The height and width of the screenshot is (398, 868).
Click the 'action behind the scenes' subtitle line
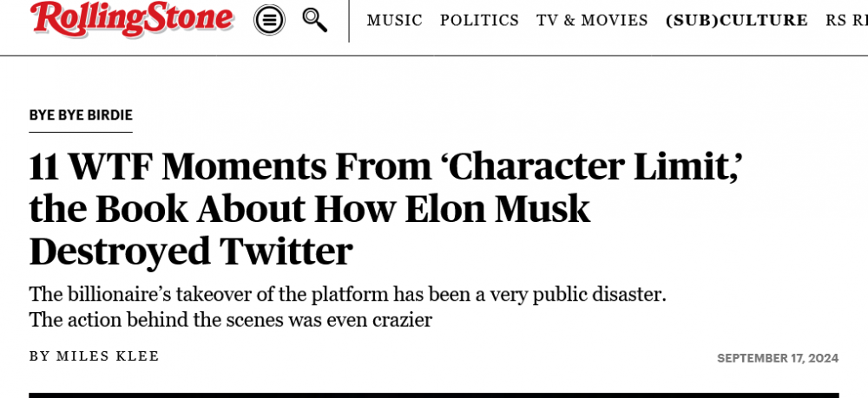(231, 320)
